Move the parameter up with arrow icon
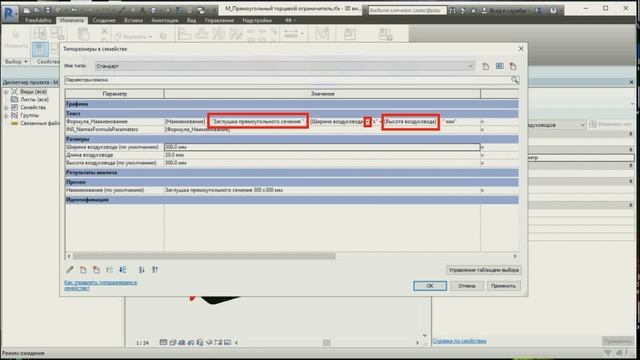The image size is (640, 360). (109, 269)
